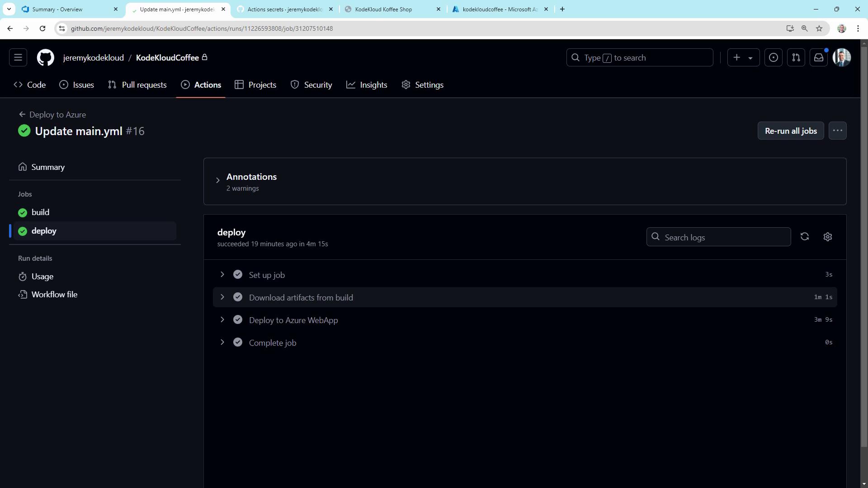The image size is (868, 488).
Task: Switch to KodeKloud Koffee Shop browser tab
Action: (392, 9)
